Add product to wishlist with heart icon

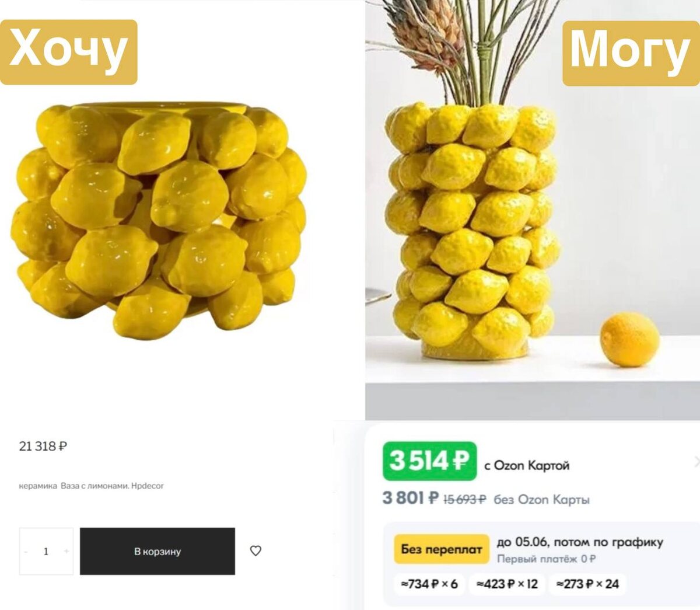click(256, 550)
